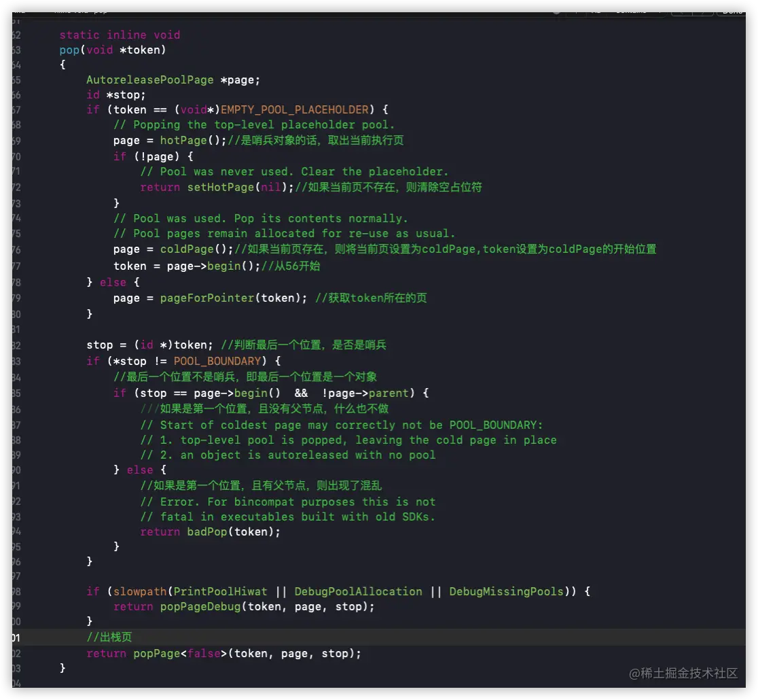
Task: Click the EMPTY_POOL_PLACEHOLDER macro in the if condition
Action: (295, 110)
